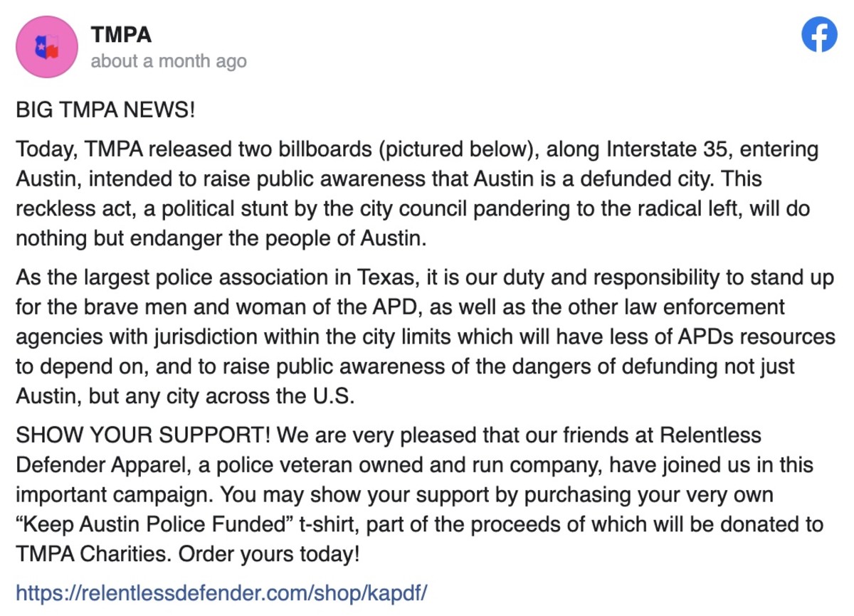This screenshot has height=616, width=854.
Task: Click the words "important campaign"
Action: (114, 494)
